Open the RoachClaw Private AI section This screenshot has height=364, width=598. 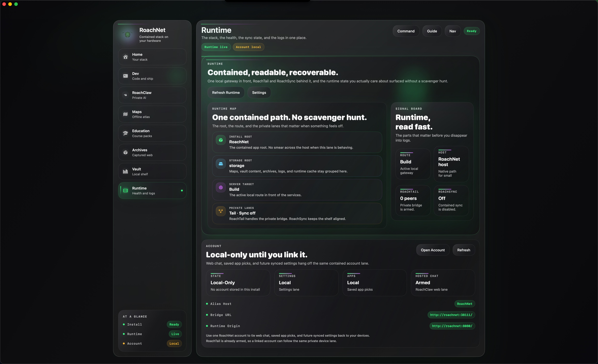click(x=152, y=95)
